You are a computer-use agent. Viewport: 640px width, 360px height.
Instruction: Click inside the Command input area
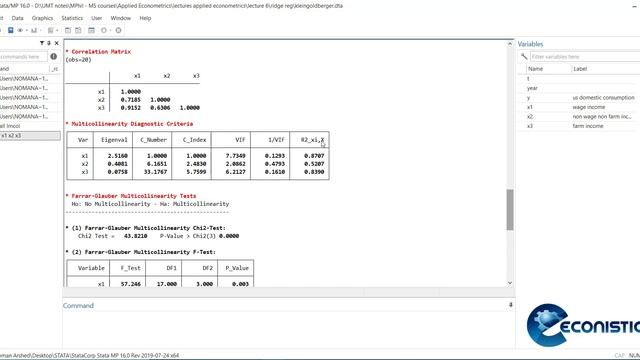coord(288,330)
